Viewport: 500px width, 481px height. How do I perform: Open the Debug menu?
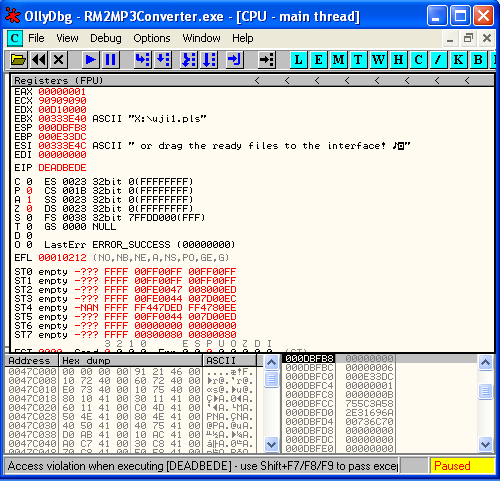point(106,38)
